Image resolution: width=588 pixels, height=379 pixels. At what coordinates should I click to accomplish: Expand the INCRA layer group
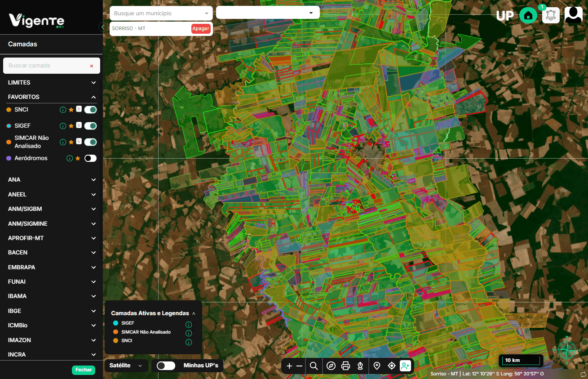51,355
